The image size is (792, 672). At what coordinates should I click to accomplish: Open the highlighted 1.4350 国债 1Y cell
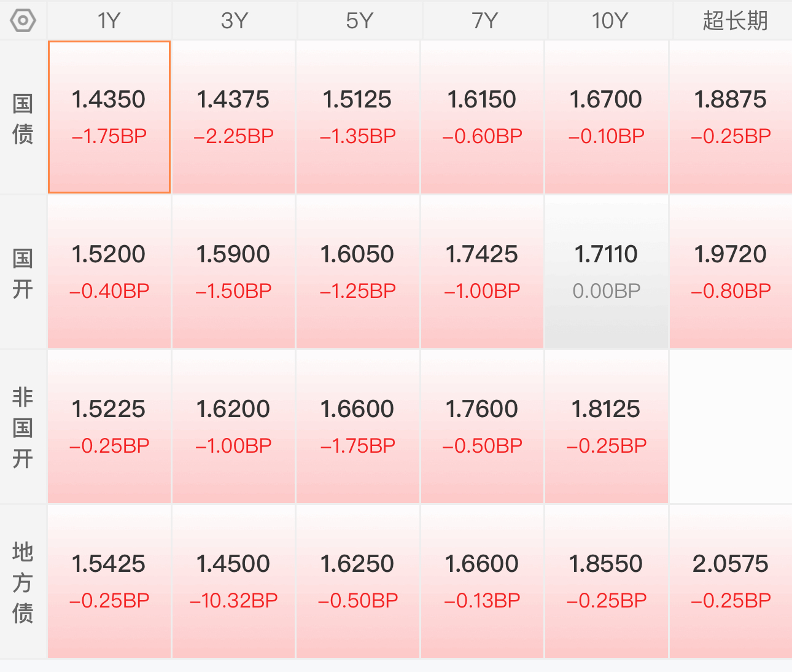coord(109,117)
